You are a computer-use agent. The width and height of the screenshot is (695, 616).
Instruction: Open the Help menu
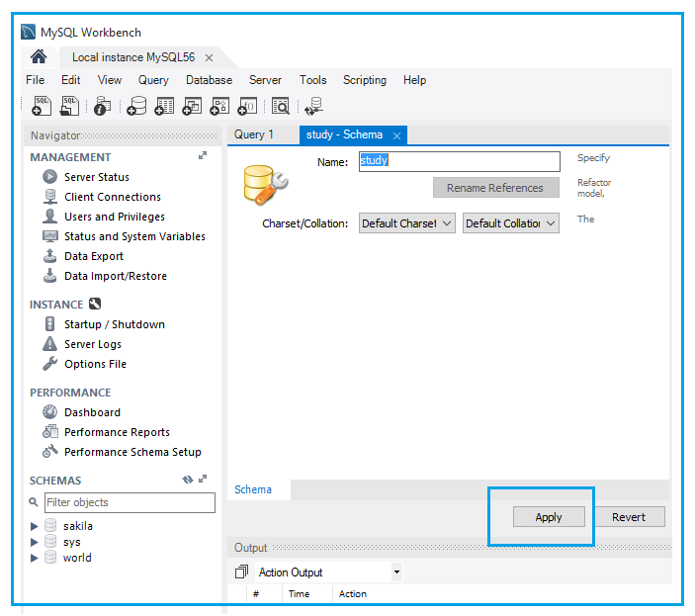click(x=414, y=80)
